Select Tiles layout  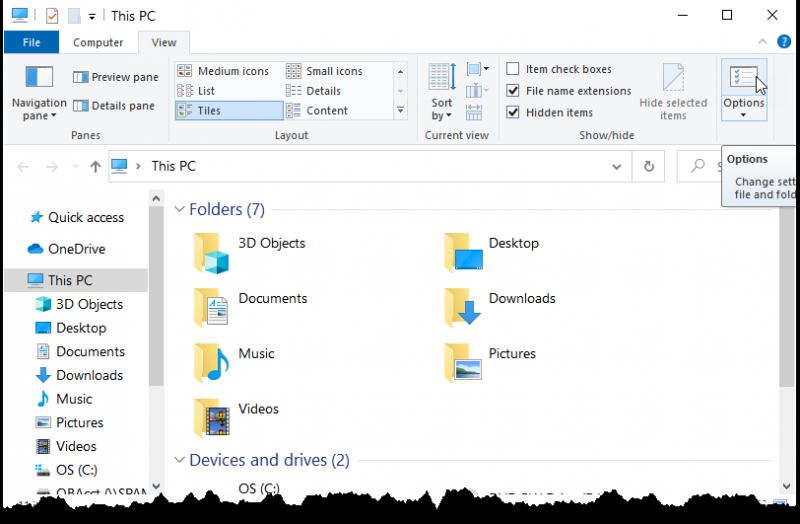[229, 111]
